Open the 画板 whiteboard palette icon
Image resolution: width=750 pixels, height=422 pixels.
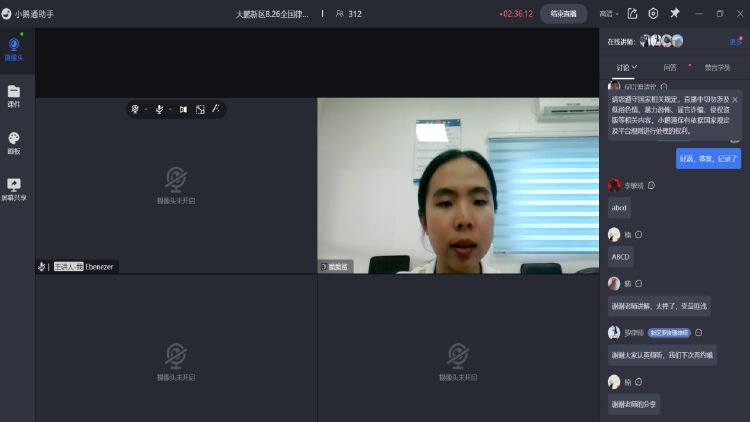coord(14,142)
